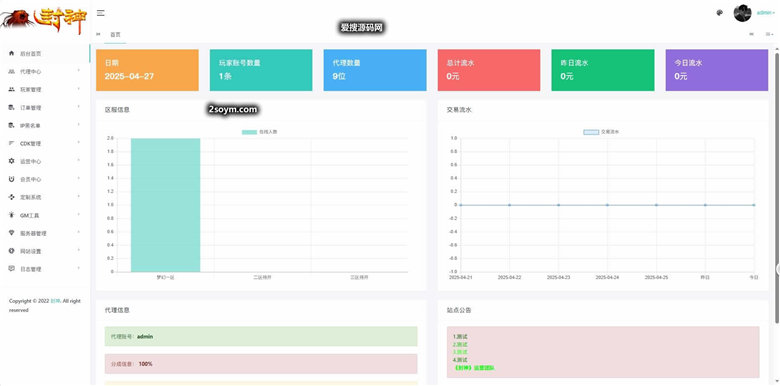
Task: Click the 分成信息 100% row
Action: [261, 364]
